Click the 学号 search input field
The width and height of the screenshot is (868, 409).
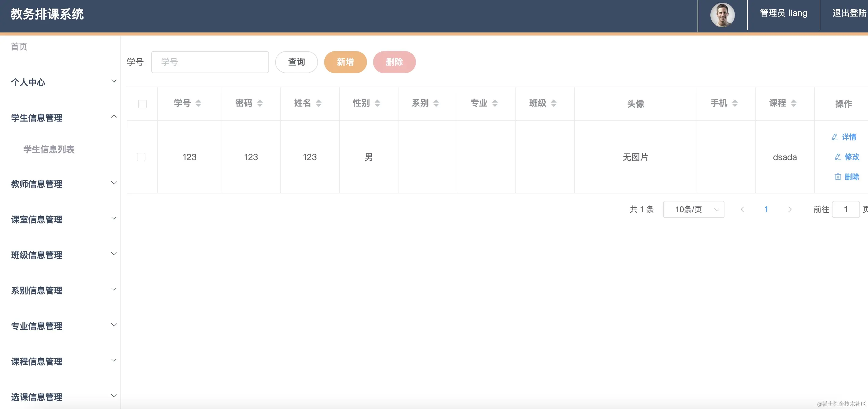coord(210,62)
